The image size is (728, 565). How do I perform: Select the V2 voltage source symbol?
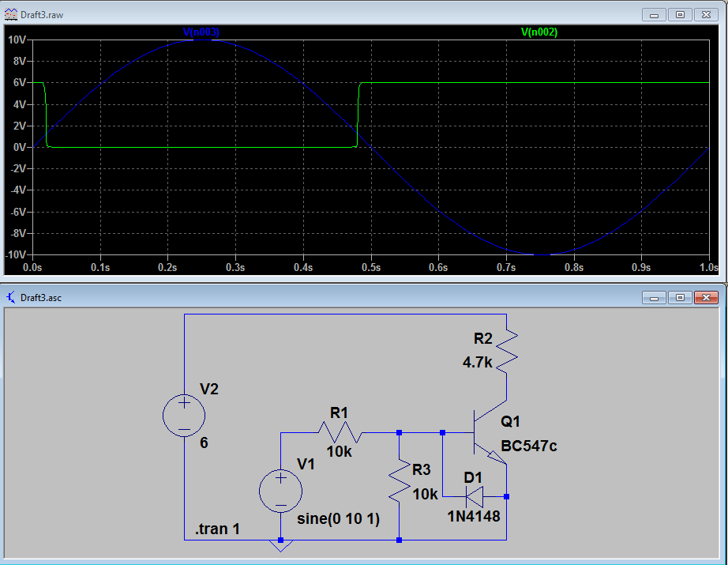pos(184,416)
